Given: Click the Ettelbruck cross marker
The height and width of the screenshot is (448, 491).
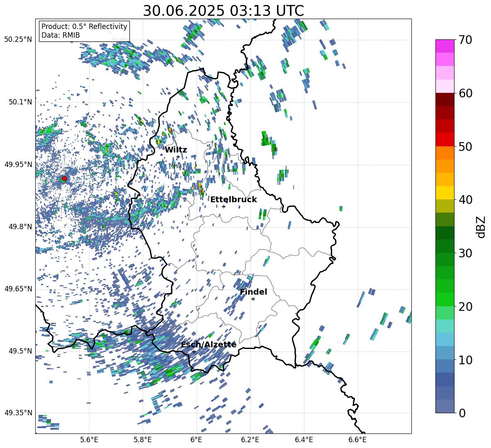Looking at the screenshot, I should 224,206.
